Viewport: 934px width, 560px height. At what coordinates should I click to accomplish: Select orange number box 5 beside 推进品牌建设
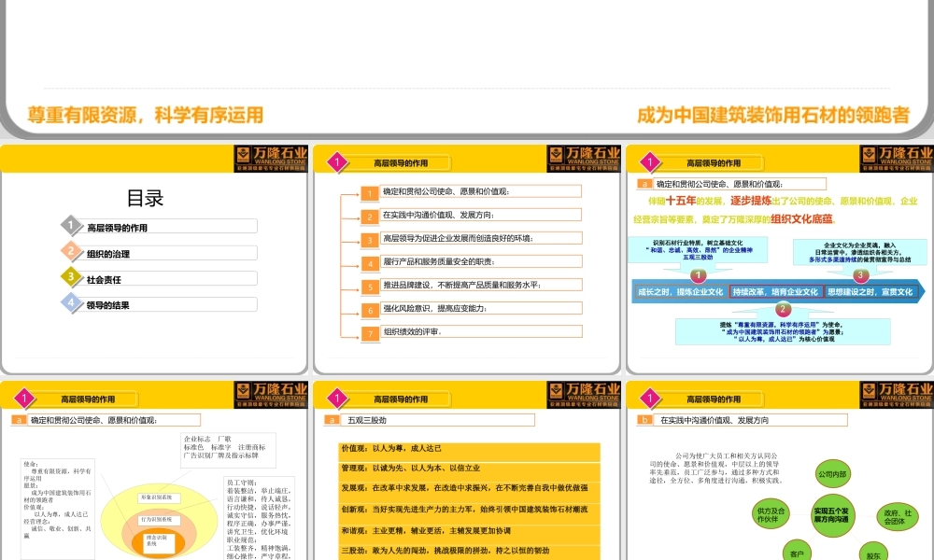[370, 287]
